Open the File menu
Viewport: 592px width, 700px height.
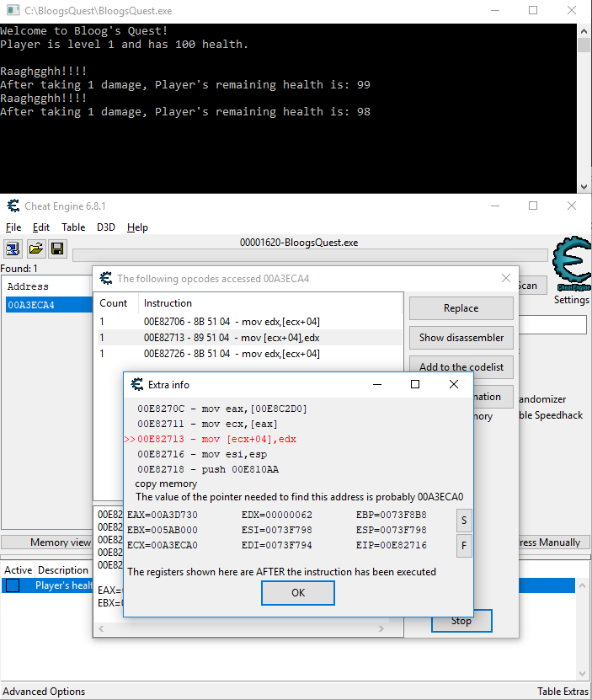click(13, 227)
